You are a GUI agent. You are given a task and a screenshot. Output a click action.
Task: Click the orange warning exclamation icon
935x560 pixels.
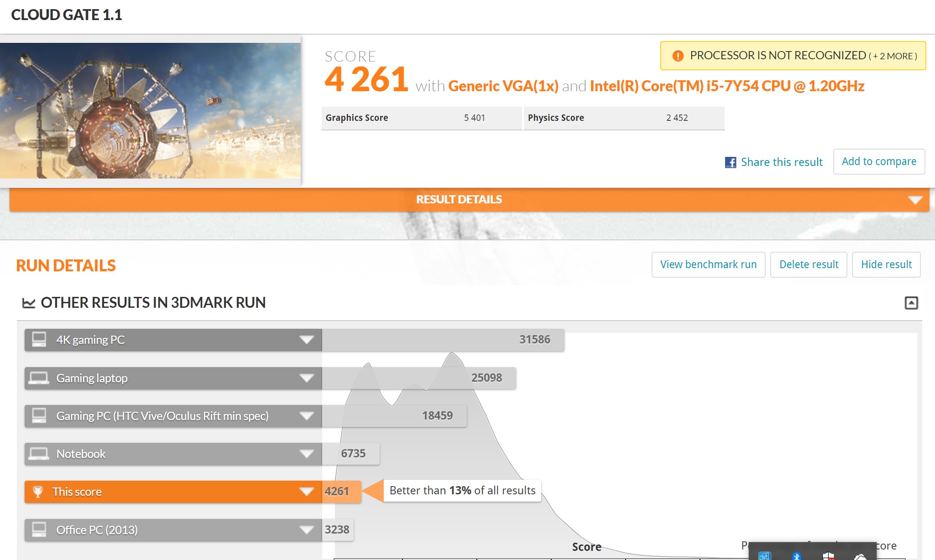(x=678, y=56)
